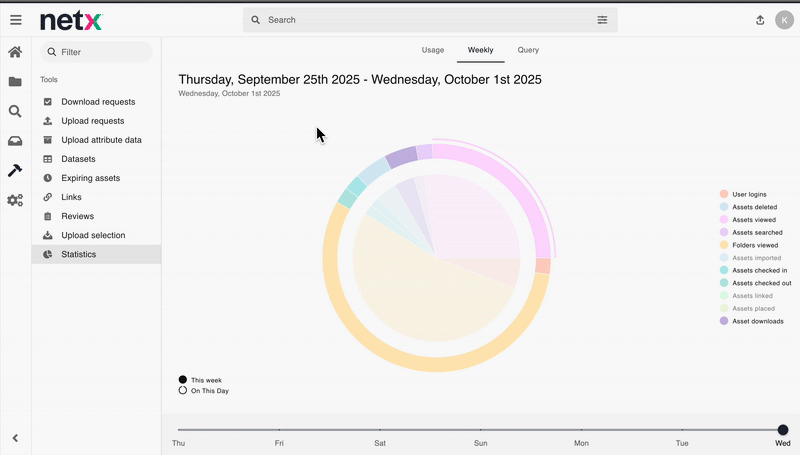Select the tools hammer icon
Viewport: 800px width, 455px height.
pyautogui.click(x=15, y=171)
